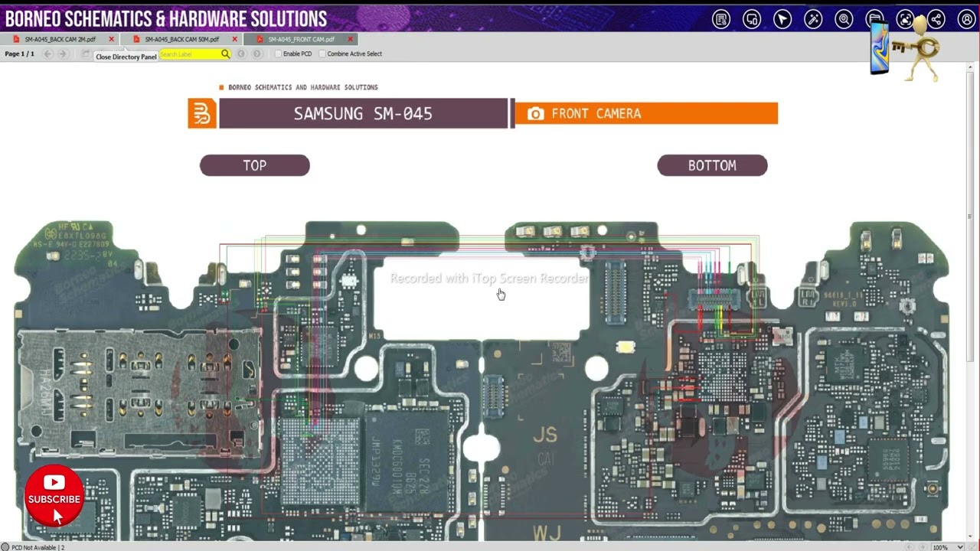Screen dimensions: 980x551
Task: Click the Borneo logo next to SAMSUNG SM-045
Action: (x=202, y=113)
